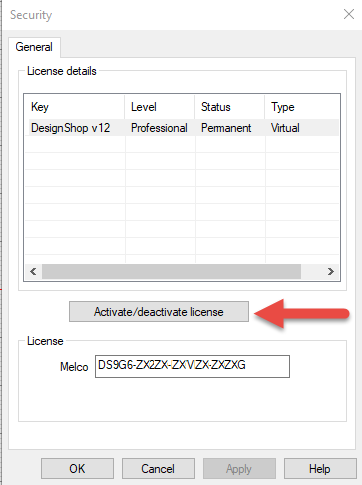Click the Activate/deactivate license button

[159, 312]
